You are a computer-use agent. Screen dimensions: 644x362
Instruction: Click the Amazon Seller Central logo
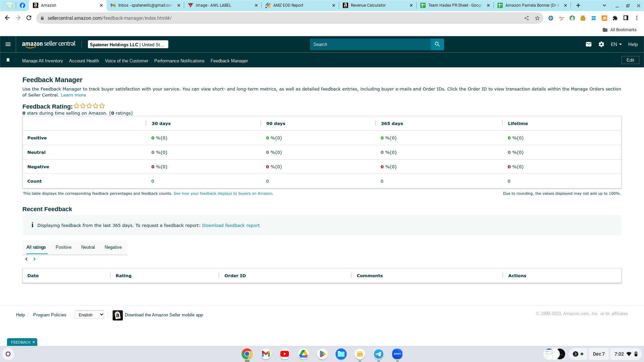click(x=49, y=44)
